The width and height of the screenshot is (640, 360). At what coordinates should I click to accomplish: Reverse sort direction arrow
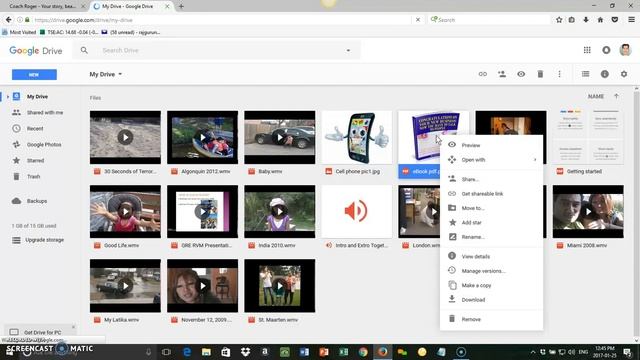coord(616,96)
